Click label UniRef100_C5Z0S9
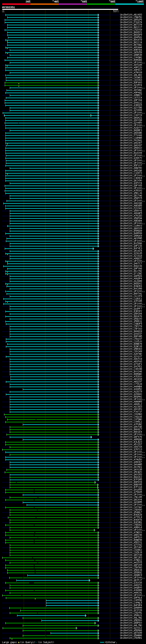This screenshot has width=146, height=644. click(x=131, y=30)
